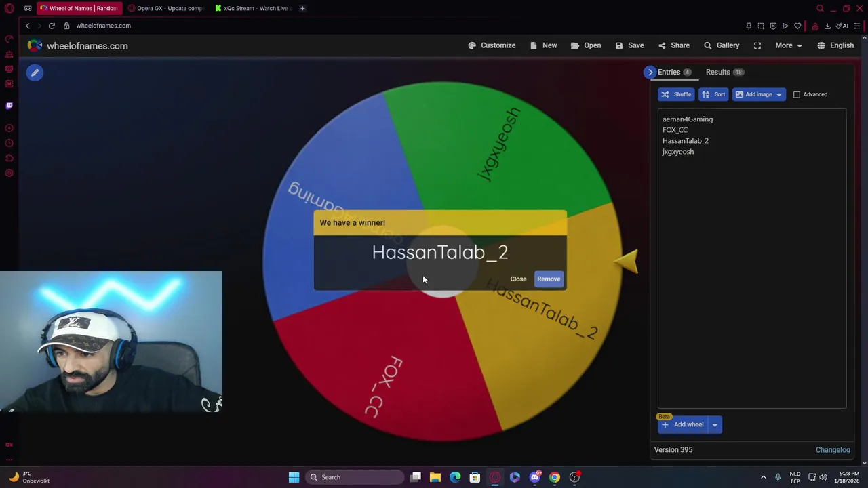
Task: Open the Windows Start menu
Action: point(294,477)
